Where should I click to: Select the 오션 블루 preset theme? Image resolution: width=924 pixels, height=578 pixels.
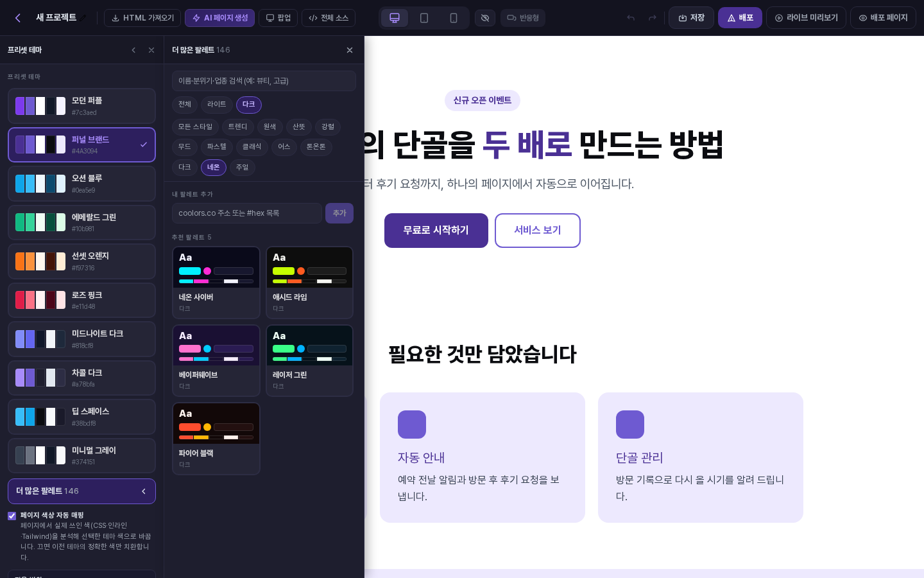(81, 184)
